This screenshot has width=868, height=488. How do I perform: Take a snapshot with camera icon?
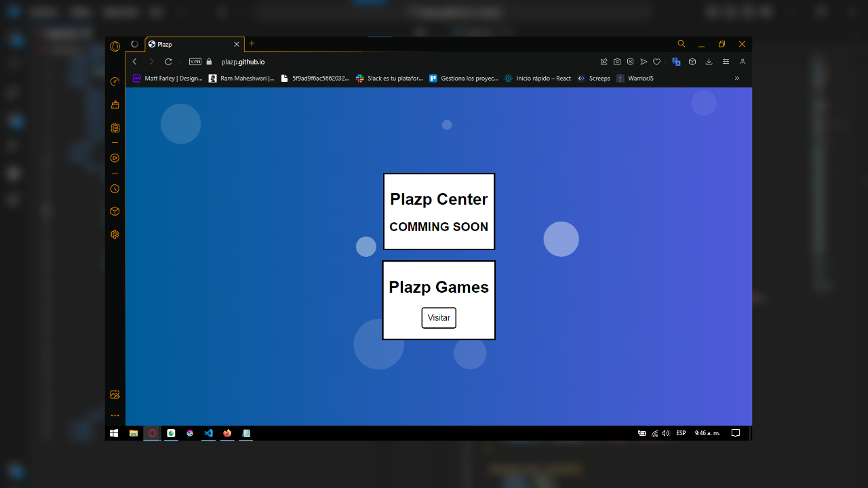coord(617,62)
